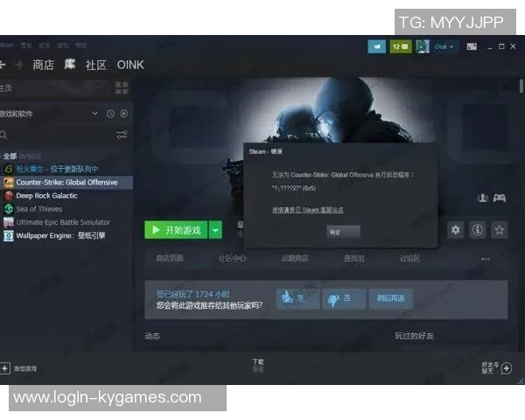Expand the green play button dropdown arrow
This screenshot has width=525, height=420.
click(x=216, y=230)
